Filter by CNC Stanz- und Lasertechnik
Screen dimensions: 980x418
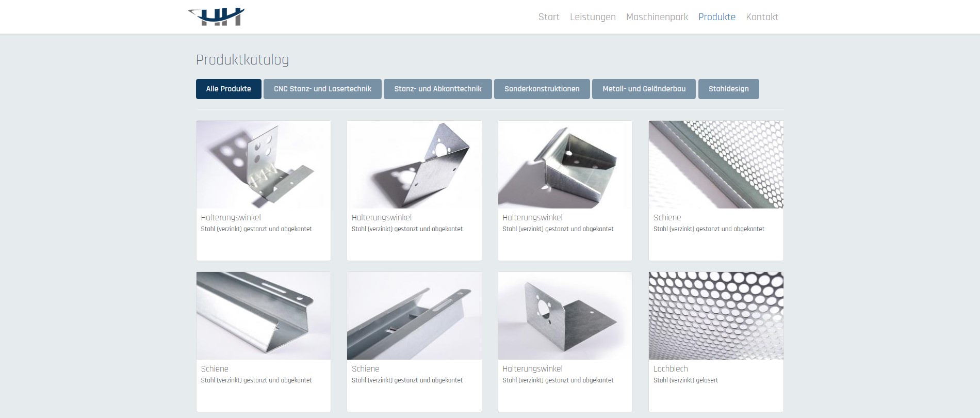322,89
